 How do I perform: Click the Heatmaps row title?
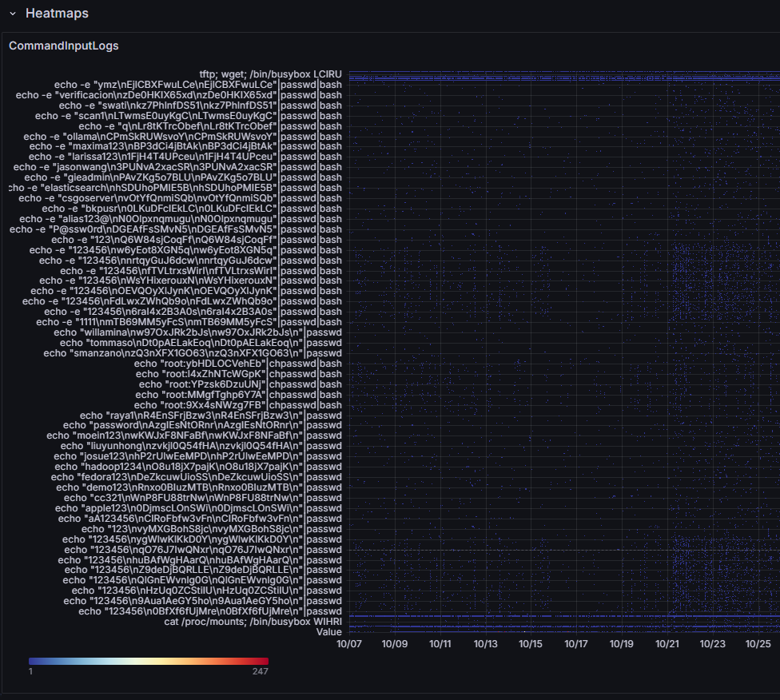click(57, 14)
